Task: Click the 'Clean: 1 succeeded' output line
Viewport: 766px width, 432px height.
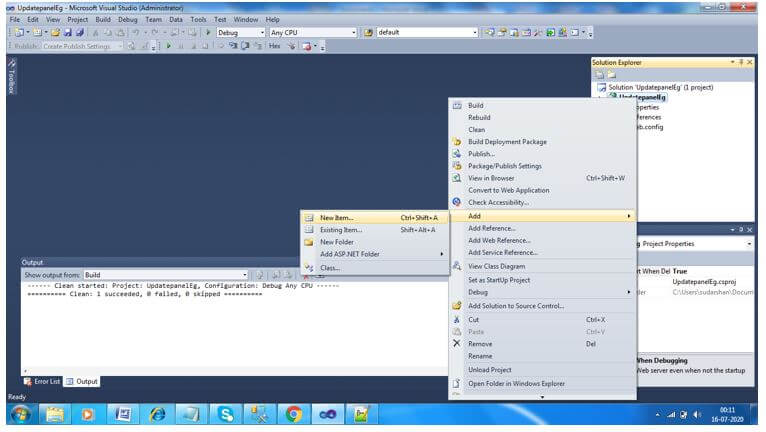Action: [x=145, y=294]
